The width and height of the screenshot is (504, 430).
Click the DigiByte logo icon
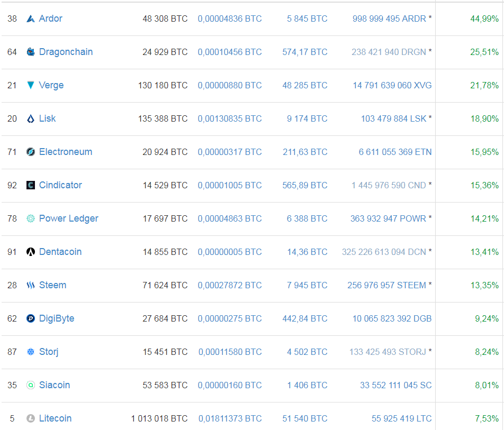click(31, 318)
